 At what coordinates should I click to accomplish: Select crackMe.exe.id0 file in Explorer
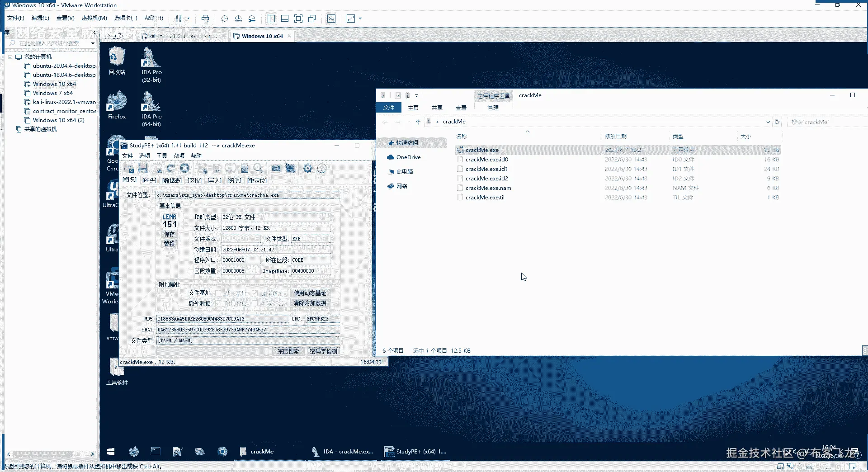pyautogui.click(x=487, y=160)
